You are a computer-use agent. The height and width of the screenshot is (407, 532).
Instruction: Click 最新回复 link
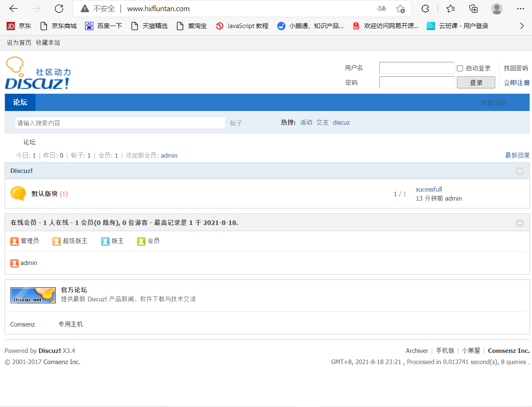[518, 155]
